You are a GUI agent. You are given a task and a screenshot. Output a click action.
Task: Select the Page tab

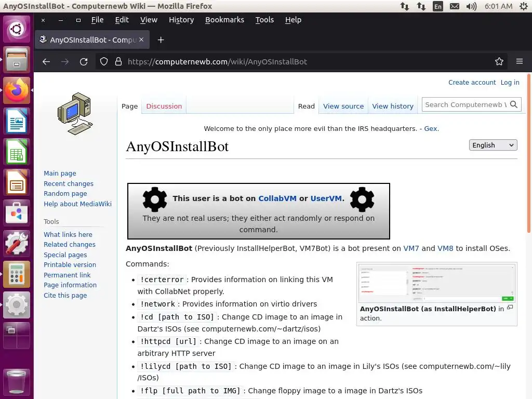tap(129, 106)
